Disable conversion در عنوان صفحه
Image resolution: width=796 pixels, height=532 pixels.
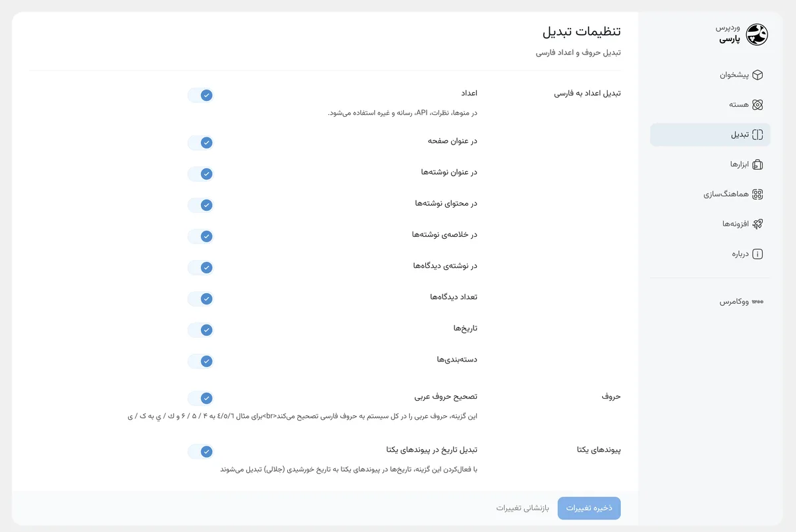tap(200, 143)
